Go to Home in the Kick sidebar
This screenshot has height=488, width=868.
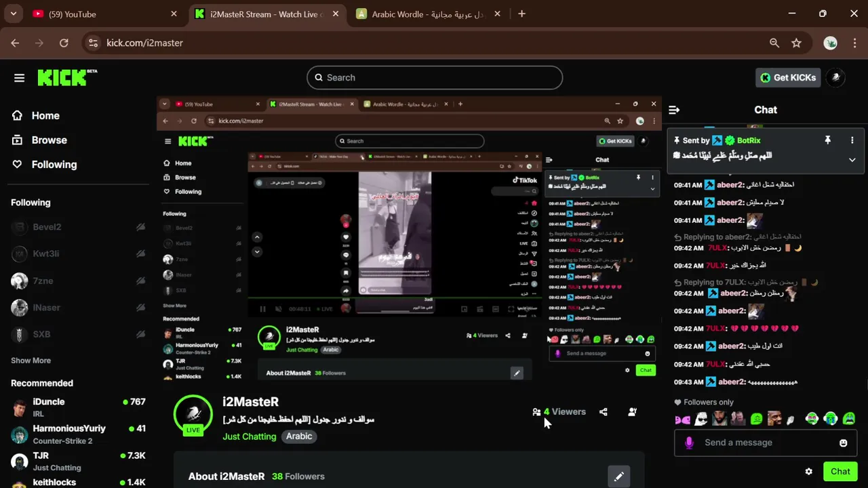tap(36, 116)
